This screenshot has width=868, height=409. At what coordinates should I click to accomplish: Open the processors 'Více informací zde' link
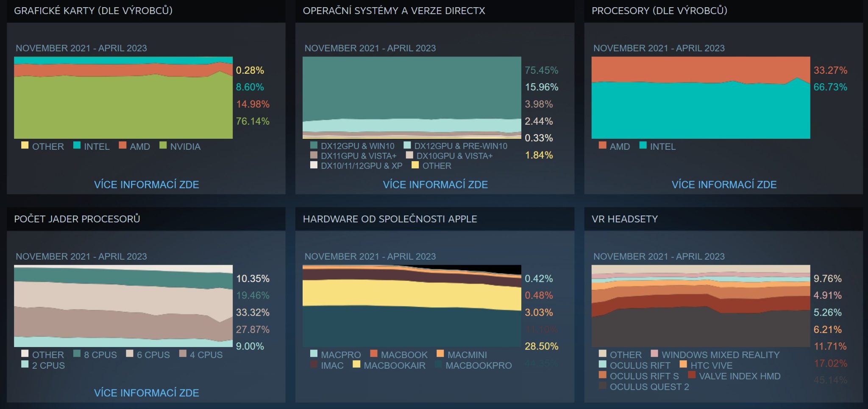pyautogui.click(x=724, y=185)
